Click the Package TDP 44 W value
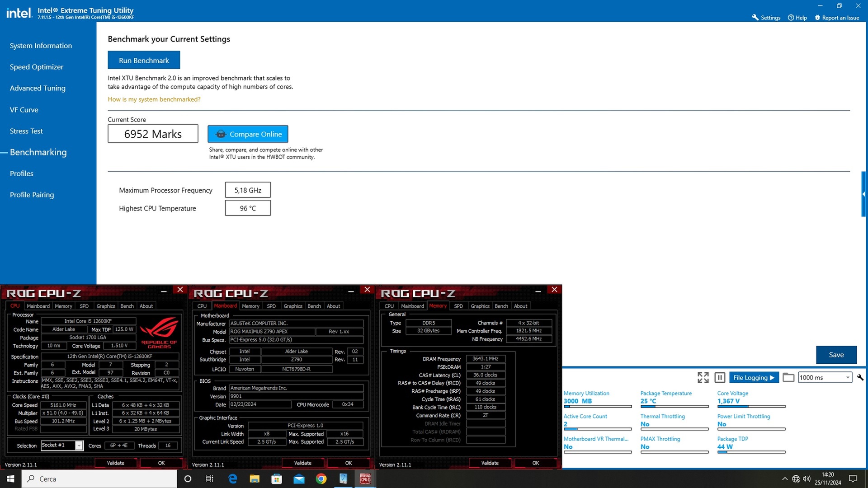 [x=725, y=446]
